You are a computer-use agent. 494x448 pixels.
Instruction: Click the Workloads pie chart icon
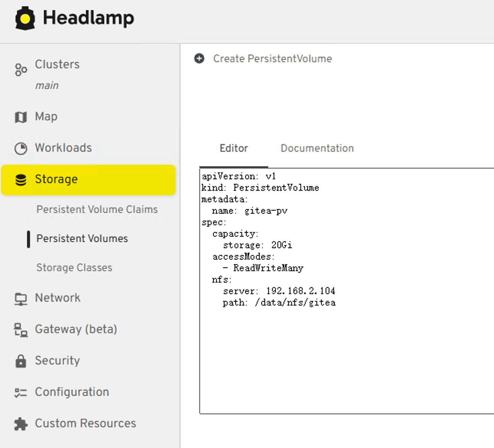(x=21, y=148)
